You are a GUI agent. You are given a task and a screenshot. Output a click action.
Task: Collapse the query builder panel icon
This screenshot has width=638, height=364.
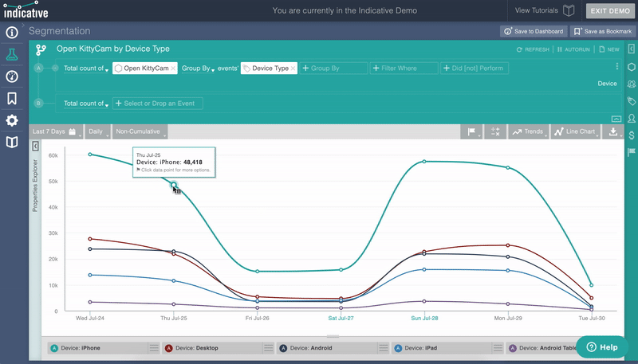point(616,119)
